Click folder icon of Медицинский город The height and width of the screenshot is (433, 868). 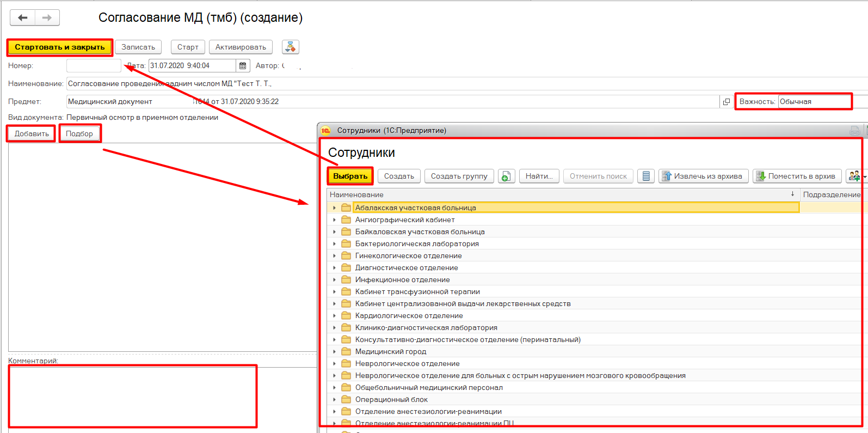(x=346, y=351)
